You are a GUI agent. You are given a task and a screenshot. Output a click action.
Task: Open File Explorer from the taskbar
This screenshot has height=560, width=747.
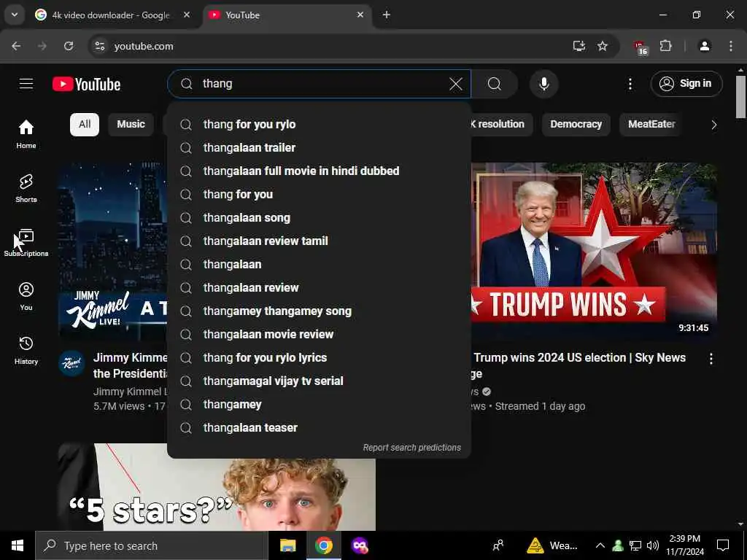[287, 545]
